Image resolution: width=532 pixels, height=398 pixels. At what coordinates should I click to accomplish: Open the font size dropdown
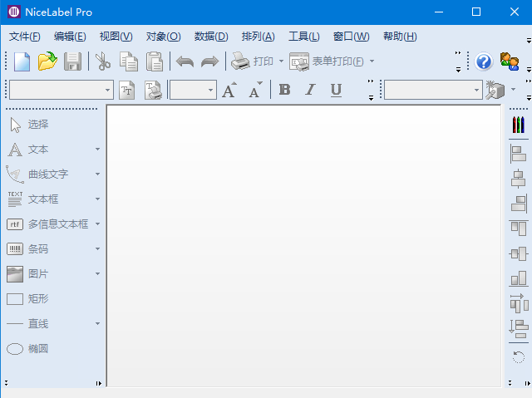click(210, 90)
